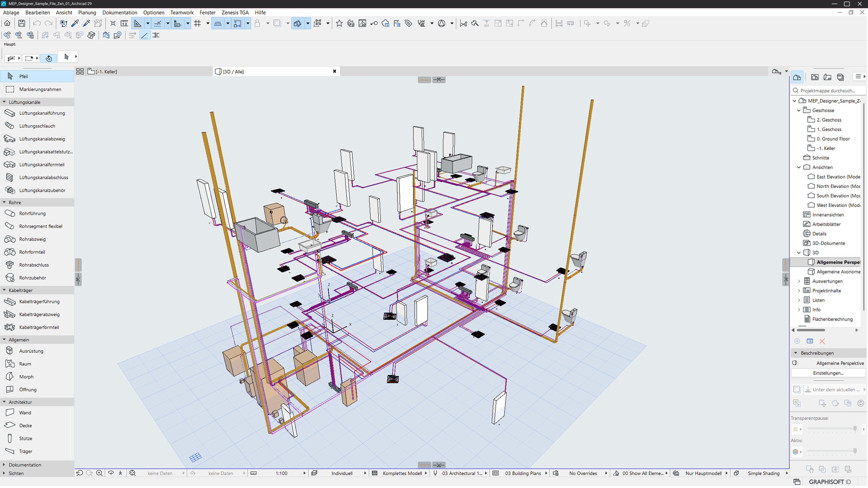Toggle the quick selection magnet button
The width and height of the screenshot is (868, 488).
[x=48, y=58]
